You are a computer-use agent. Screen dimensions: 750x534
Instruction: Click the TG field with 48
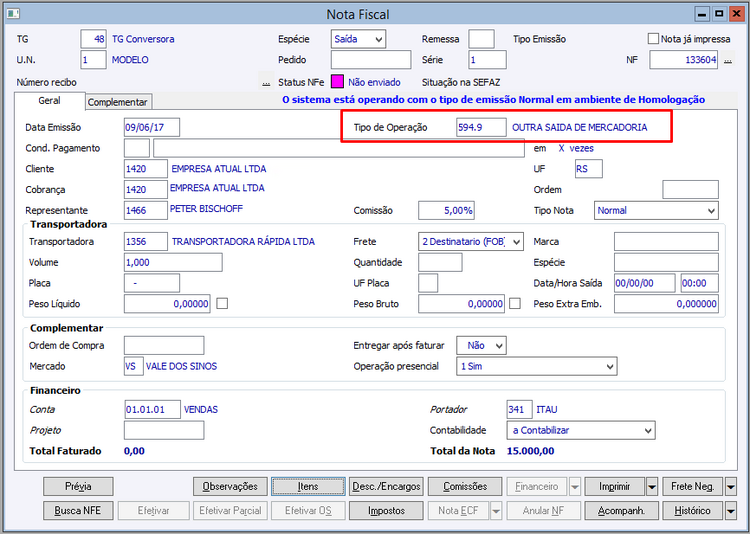(x=93, y=39)
